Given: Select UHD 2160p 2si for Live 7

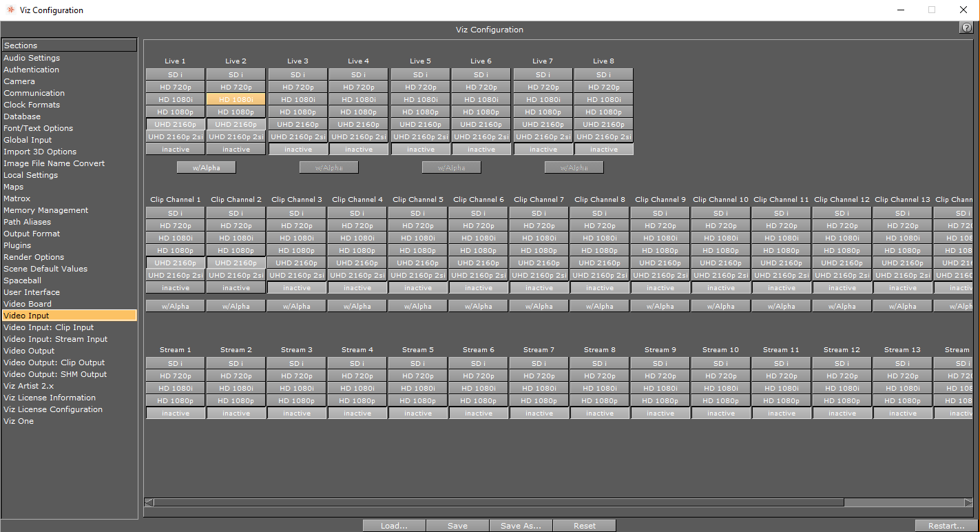Looking at the screenshot, I should pos(543,136).
